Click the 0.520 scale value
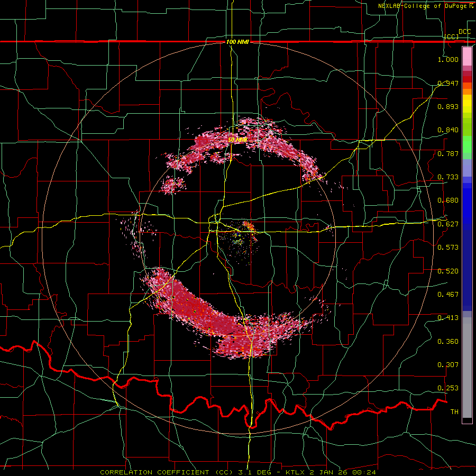This screenshot has width=476, height=476. (x=448, y=271)
